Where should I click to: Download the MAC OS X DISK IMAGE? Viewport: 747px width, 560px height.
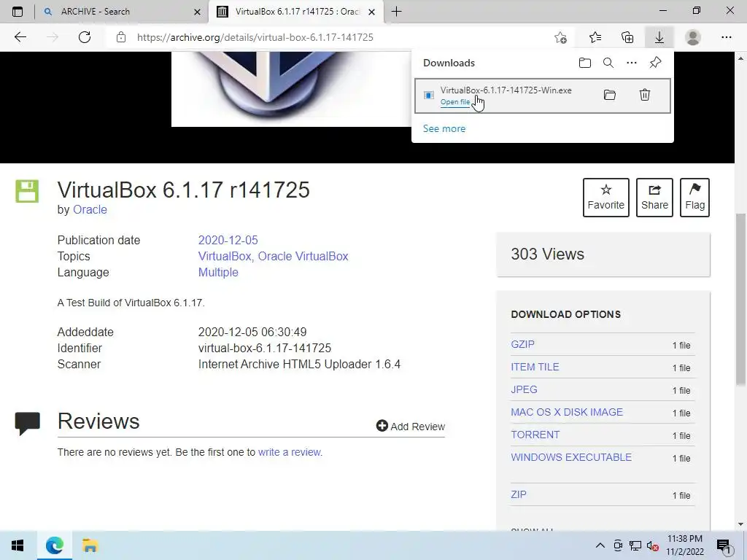pos(567,412)
